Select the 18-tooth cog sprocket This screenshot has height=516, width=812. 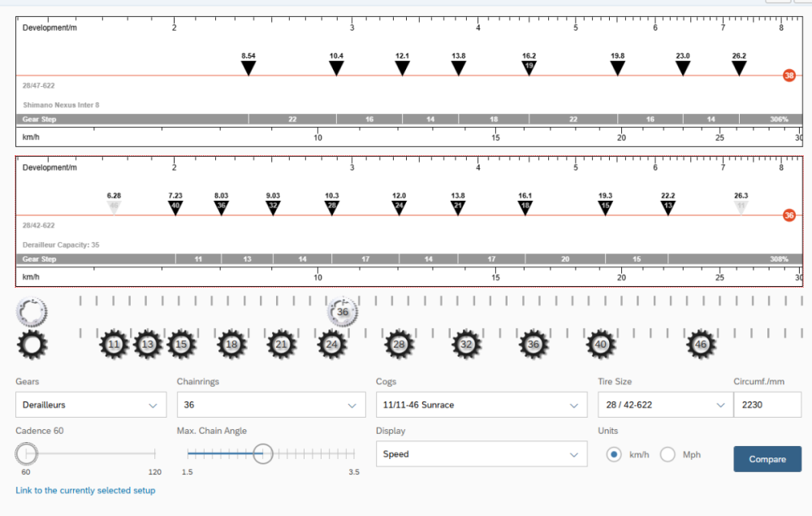pos(231,345)
